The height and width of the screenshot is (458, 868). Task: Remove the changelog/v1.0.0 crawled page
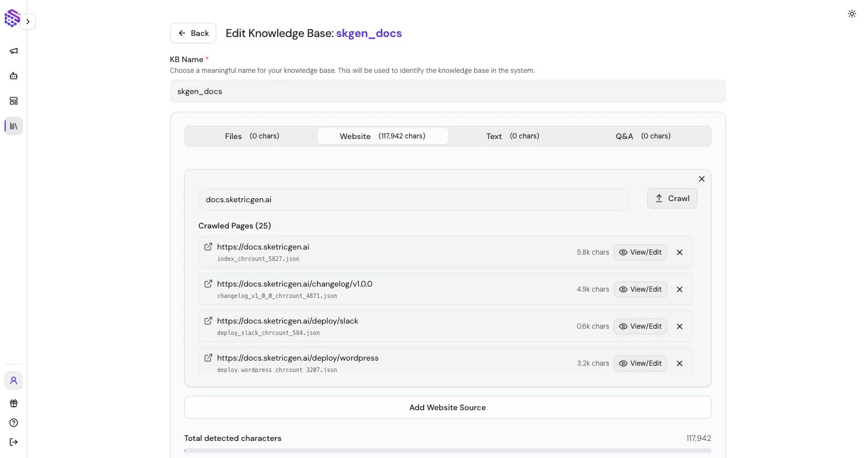click(680, 289)
